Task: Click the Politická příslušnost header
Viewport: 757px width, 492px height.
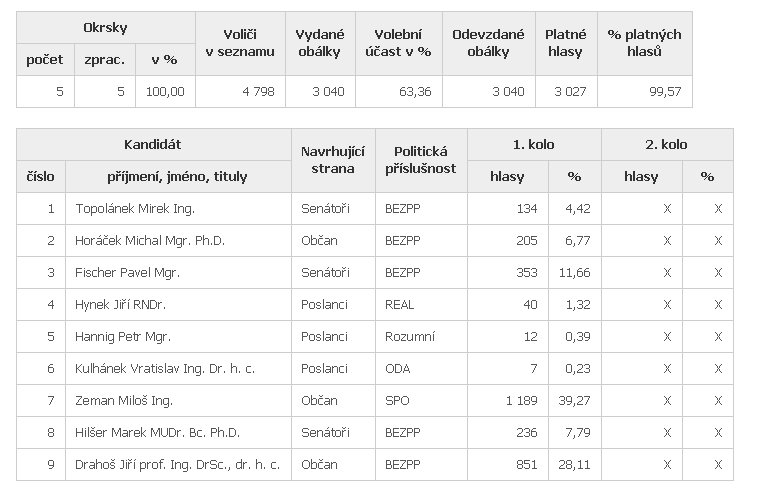Action: click(421, 160)
